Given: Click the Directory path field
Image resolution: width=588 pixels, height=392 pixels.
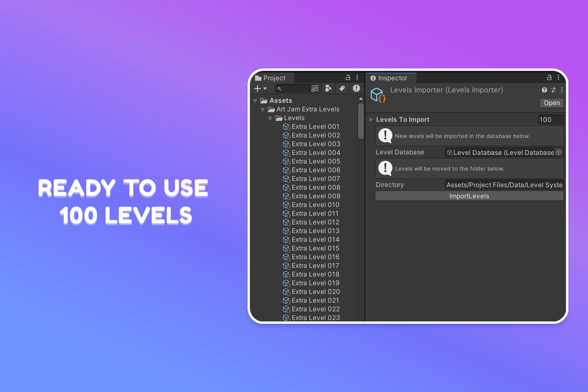Looking at the screenshot, I should (504, 185).
